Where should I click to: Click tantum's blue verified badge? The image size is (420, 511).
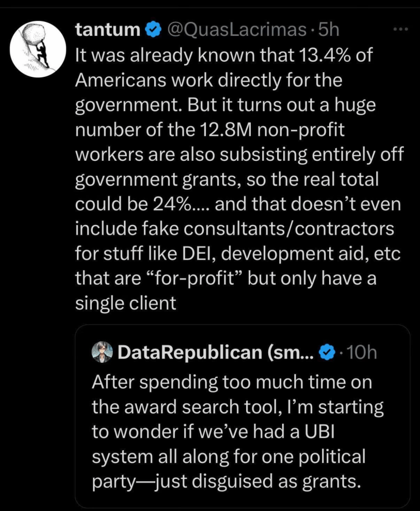click(153, 30)
